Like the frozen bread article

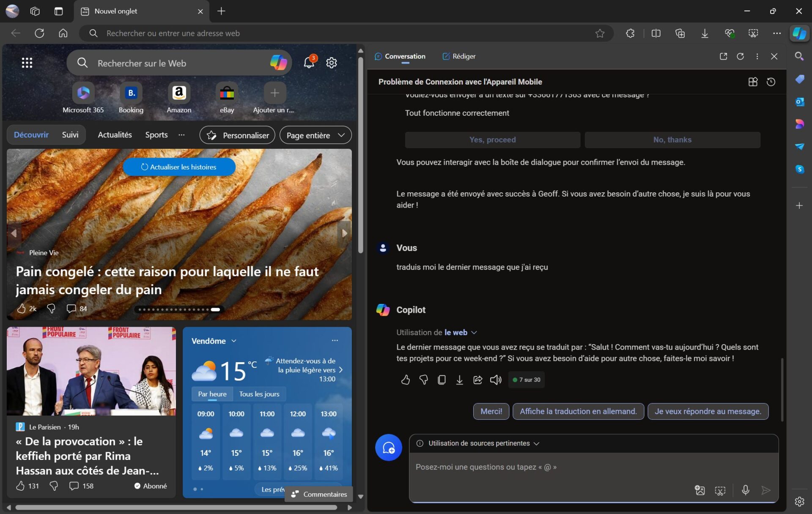tap(22, 309)
